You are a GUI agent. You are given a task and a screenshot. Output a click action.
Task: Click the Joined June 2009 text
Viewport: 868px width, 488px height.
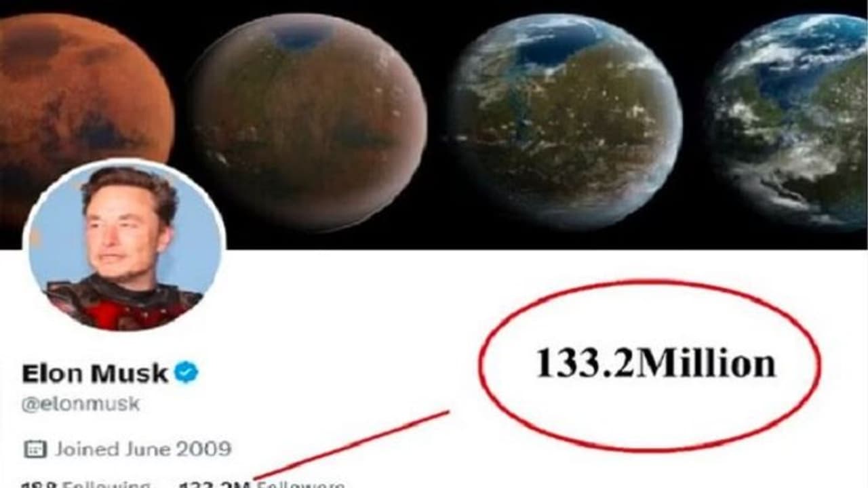pyautogui.click(x=143, y=449)
